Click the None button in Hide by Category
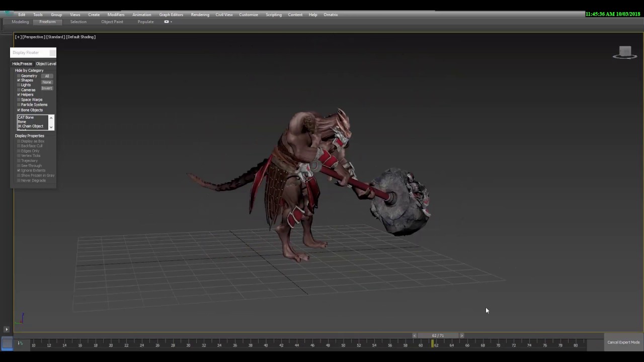644x362 pixels. click(x=47, y=82)
